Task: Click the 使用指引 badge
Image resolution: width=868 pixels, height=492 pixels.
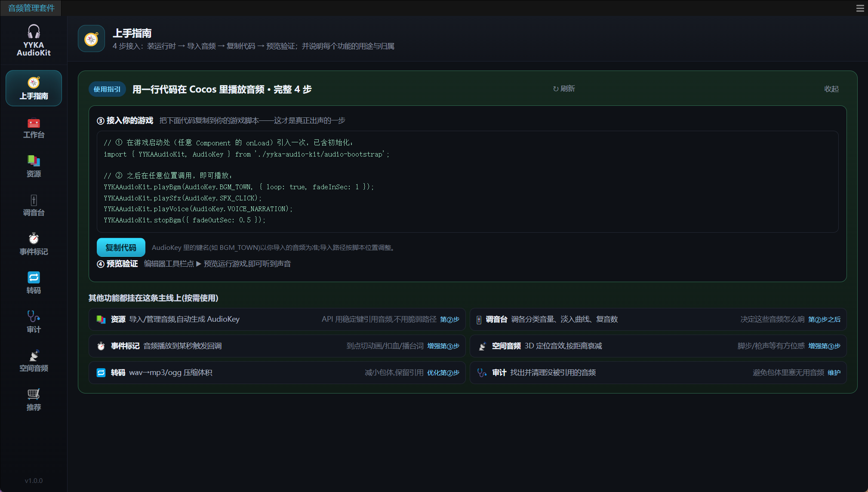Action: (107, 89)
